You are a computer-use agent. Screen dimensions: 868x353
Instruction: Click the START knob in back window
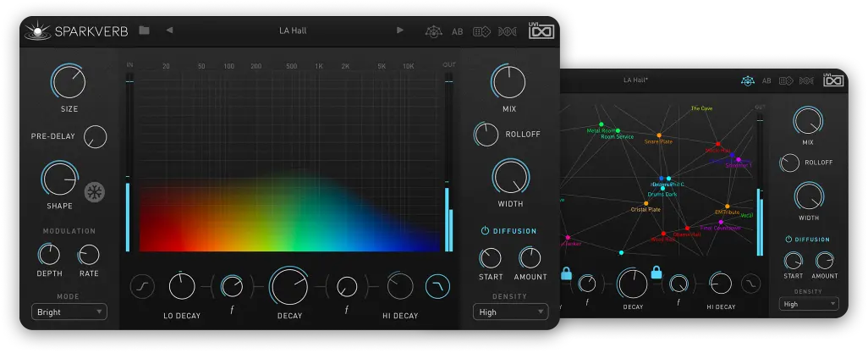tap(794, 261)
